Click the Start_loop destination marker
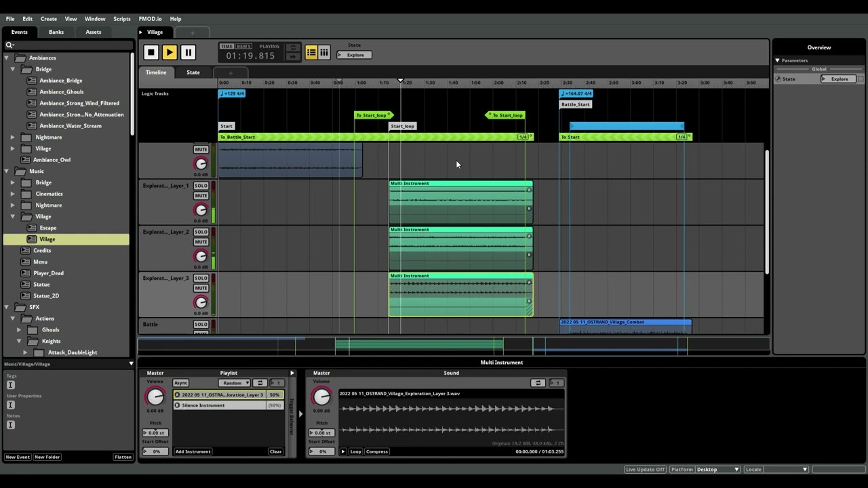This screenshot has width=868, height=488. (402, 126)
